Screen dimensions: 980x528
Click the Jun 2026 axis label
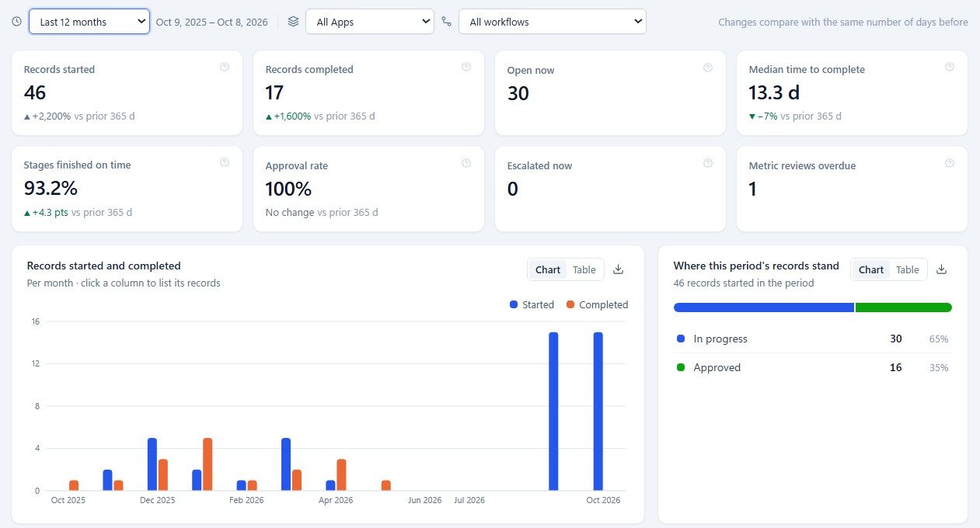[424, 501]
